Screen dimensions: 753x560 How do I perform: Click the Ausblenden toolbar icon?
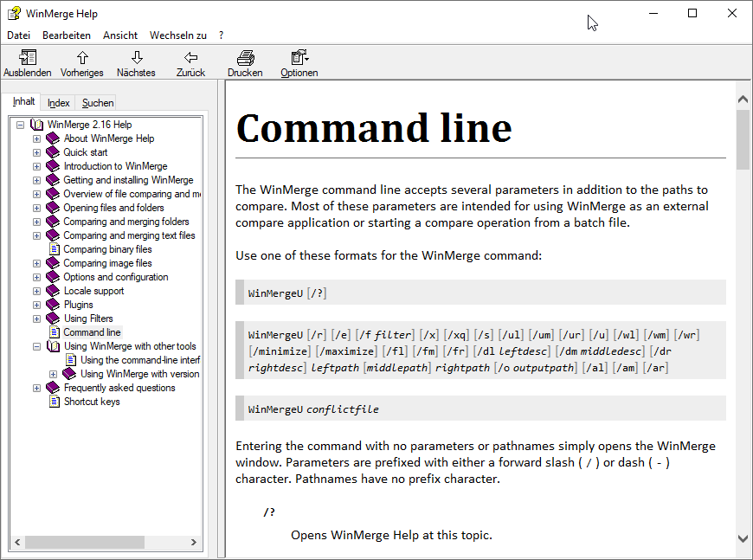27,58
